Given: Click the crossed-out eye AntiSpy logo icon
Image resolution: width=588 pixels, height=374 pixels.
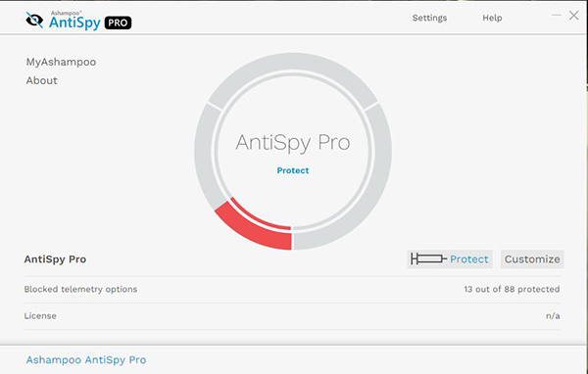Looking at the screenshot, I should point(34,20).
